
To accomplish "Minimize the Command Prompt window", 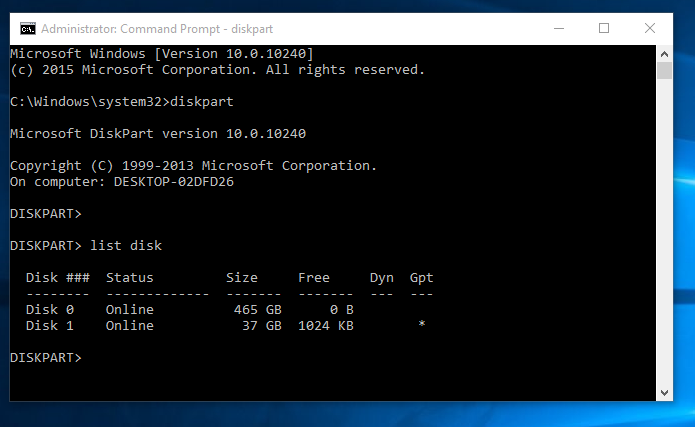I will [559, 28].
